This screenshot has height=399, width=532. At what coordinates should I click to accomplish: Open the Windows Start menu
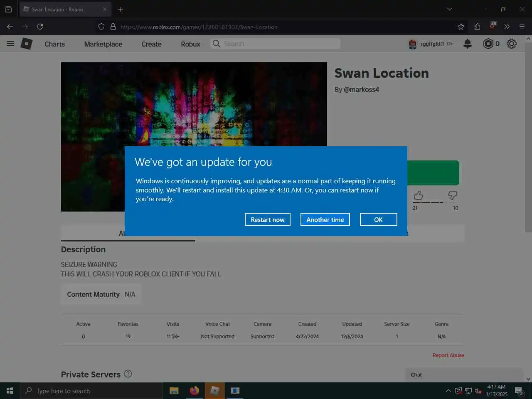(x=10, y=391)
